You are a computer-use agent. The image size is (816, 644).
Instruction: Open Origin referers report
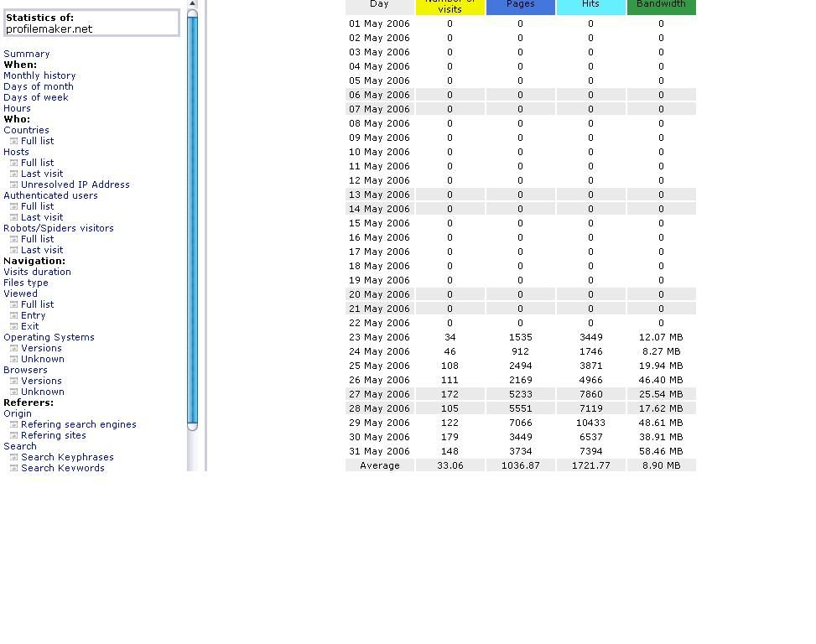tap(18, 413)
